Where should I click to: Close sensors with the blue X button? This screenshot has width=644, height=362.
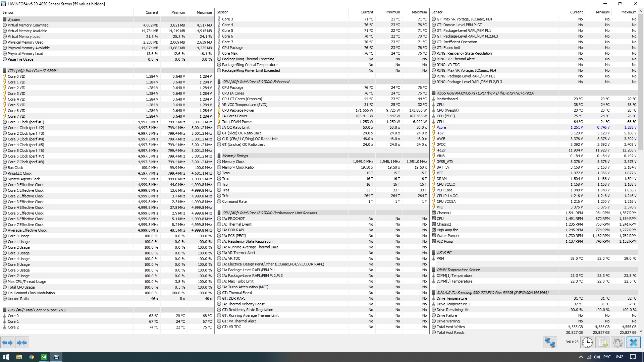(633, 343)
